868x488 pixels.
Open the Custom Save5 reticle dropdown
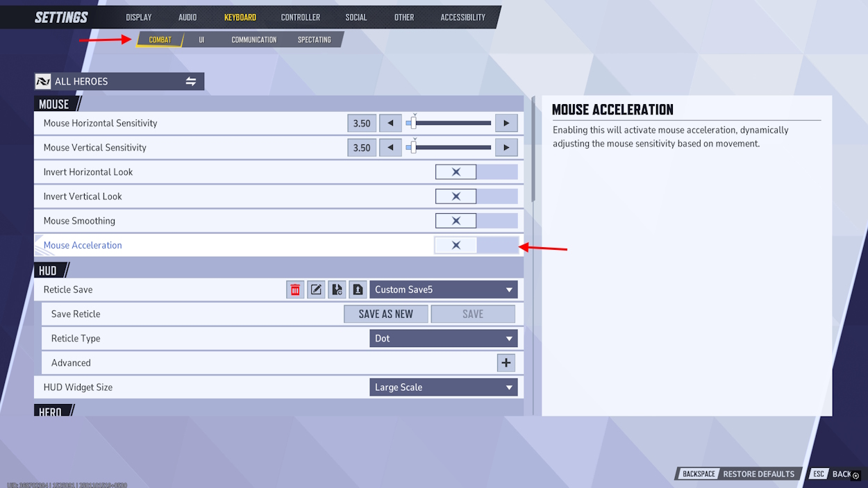[443, 289]
